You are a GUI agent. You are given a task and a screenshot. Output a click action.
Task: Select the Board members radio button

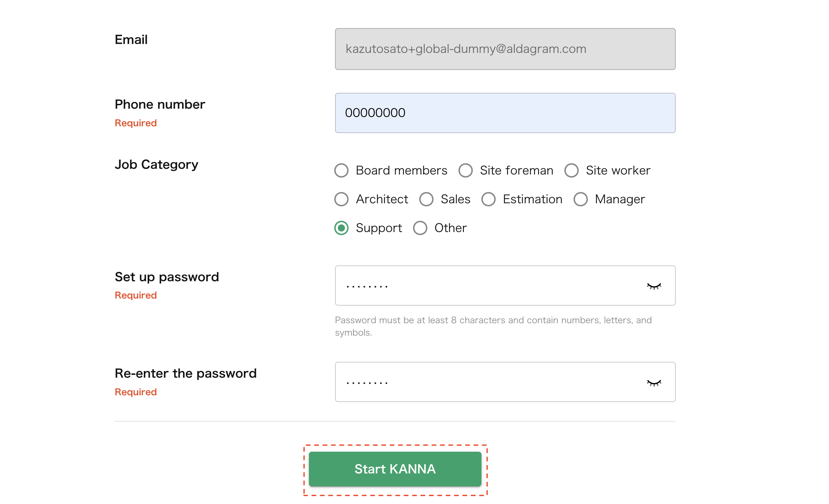341,171
